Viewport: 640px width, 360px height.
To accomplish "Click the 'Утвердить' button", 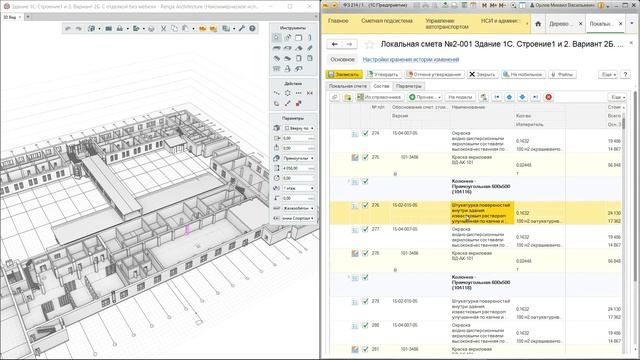I will coord(382,75).
